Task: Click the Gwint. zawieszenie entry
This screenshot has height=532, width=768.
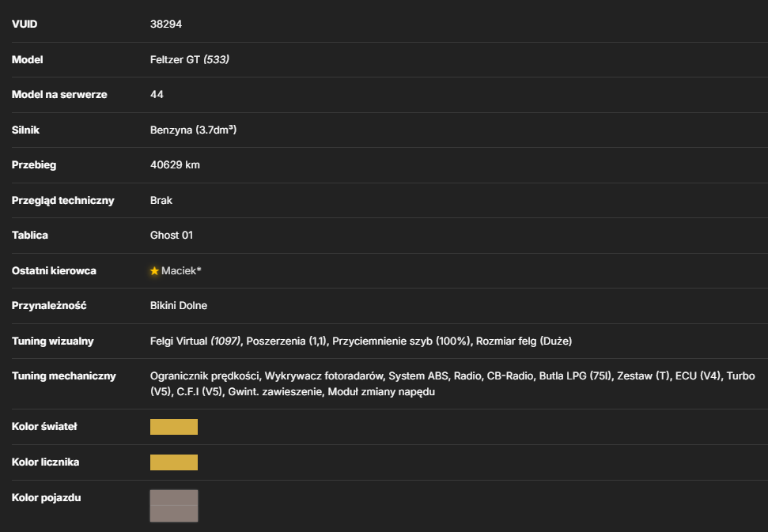Action: click(275, 391)
